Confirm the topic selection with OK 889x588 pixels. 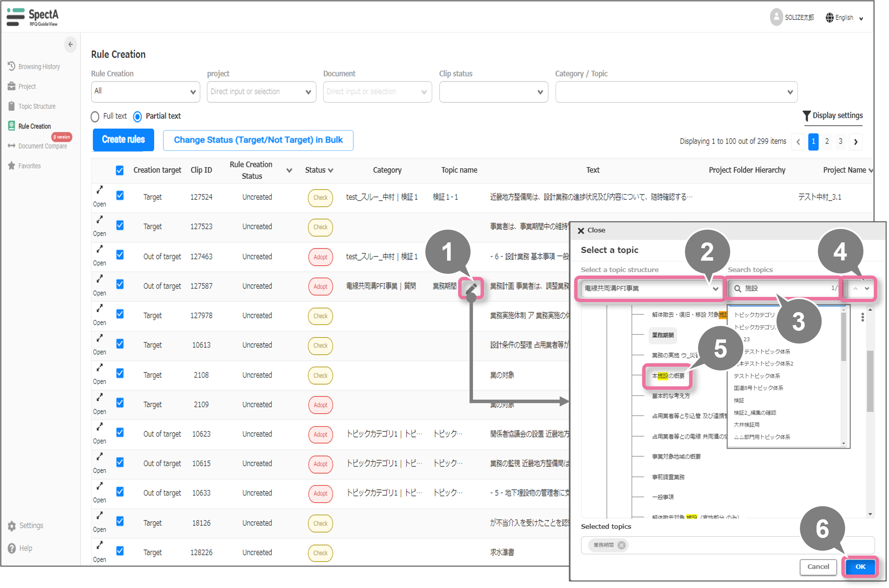point(860,566)
